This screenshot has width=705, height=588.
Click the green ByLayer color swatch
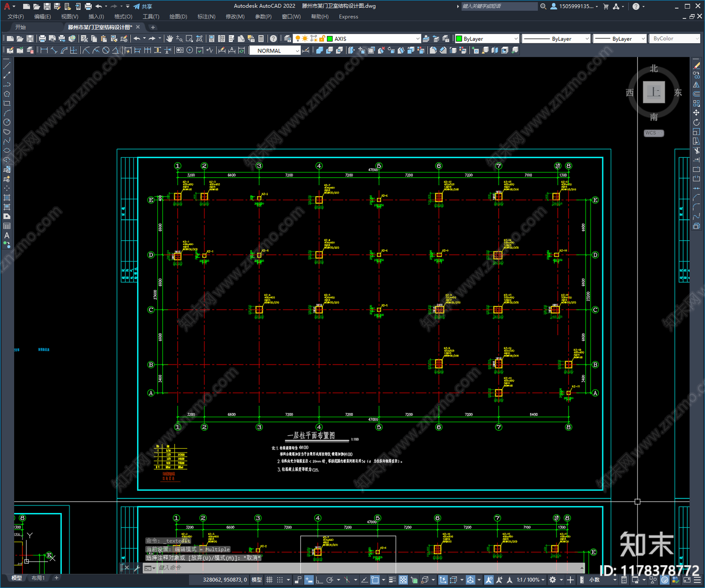[x=459, y=39]
